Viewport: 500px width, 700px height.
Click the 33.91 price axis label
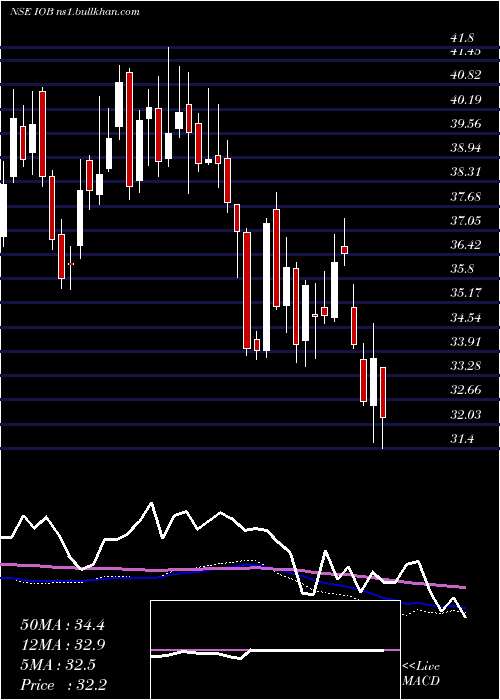click(466, 342)
